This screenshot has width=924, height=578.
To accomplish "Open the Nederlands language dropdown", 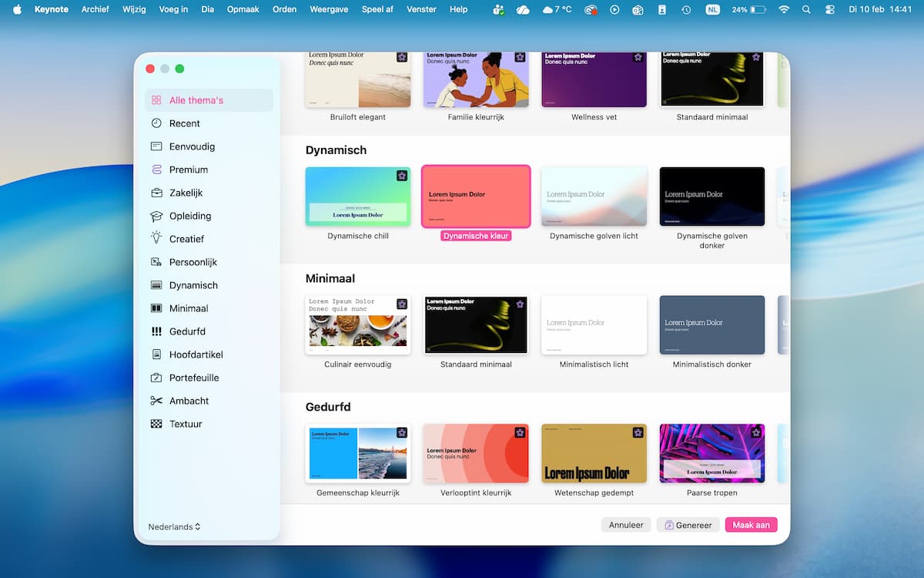I will pyautogui.click(x=175, y=527).
